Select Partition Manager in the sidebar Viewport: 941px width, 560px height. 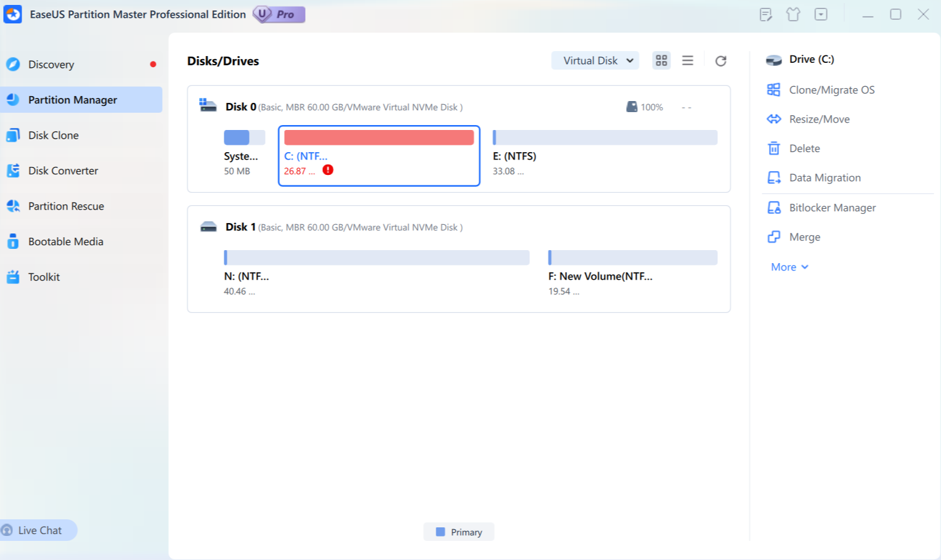81,100
